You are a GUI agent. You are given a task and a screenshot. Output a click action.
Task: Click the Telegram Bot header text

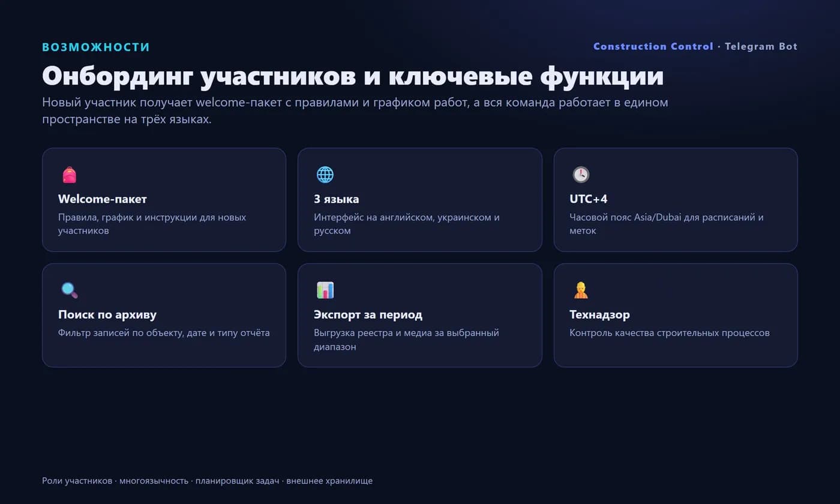click(x=761, y=47)
